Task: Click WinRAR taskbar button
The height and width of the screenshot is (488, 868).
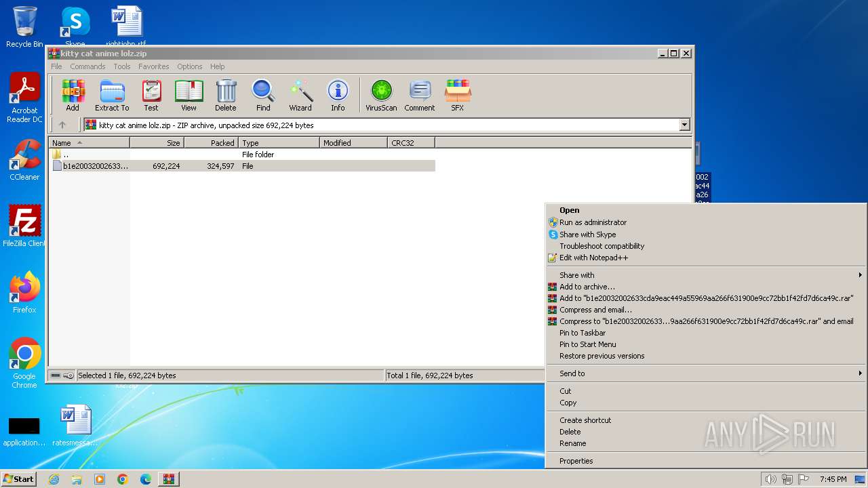Action: tap(168, 479)
